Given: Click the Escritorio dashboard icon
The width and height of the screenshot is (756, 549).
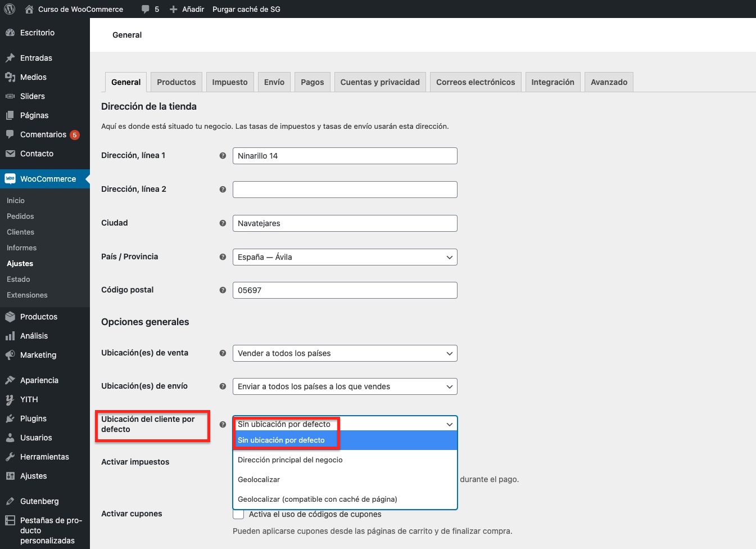Looking at the screenshot, I should click(10, 33).
